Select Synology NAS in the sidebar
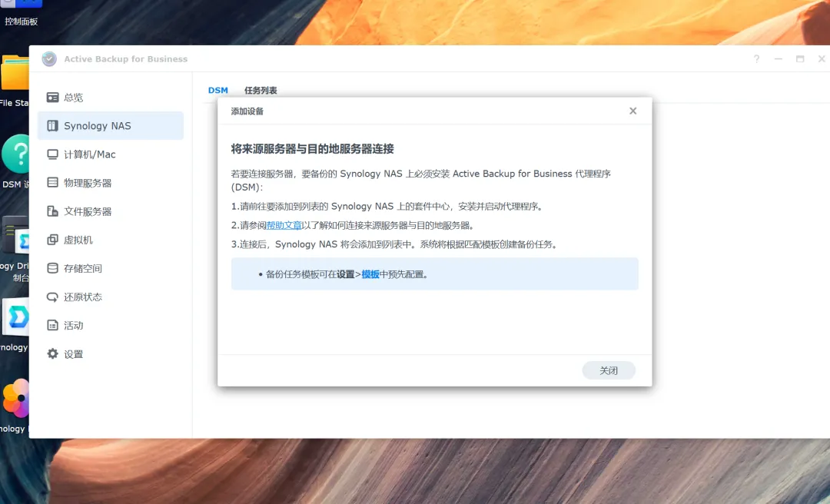 coord(97,125)
